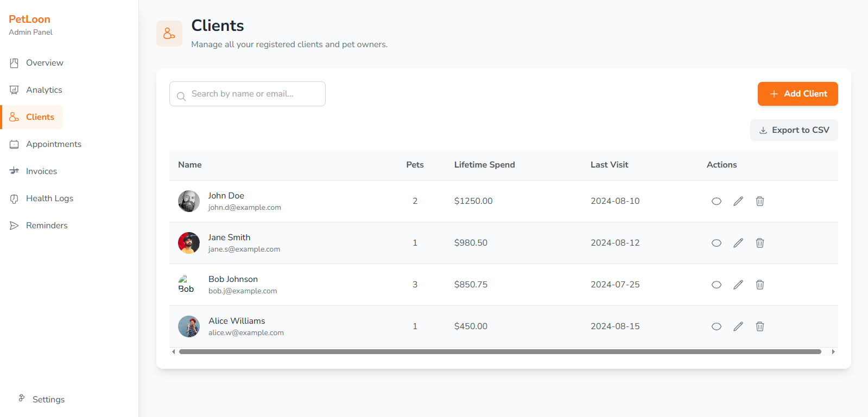
Task: Go to Analytics in the sidebar
Action: coord(44,90)
